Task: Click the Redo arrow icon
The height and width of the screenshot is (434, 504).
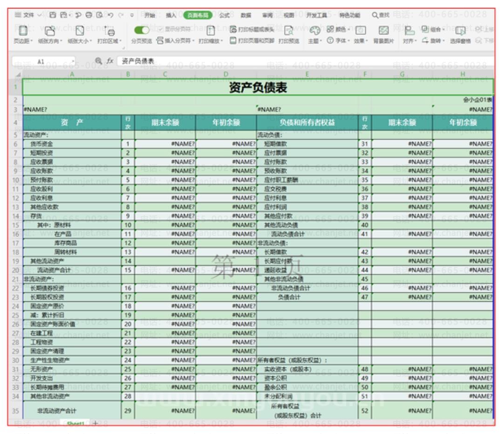Action: [121, 15]
